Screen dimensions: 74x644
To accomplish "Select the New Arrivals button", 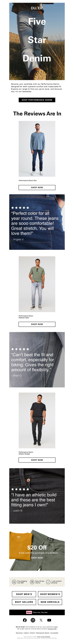I will [x=50, y=602].
